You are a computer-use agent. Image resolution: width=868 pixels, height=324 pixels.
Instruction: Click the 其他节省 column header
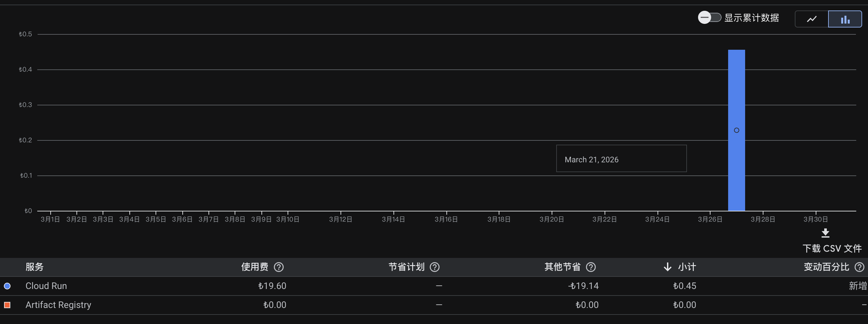[562, 267]
